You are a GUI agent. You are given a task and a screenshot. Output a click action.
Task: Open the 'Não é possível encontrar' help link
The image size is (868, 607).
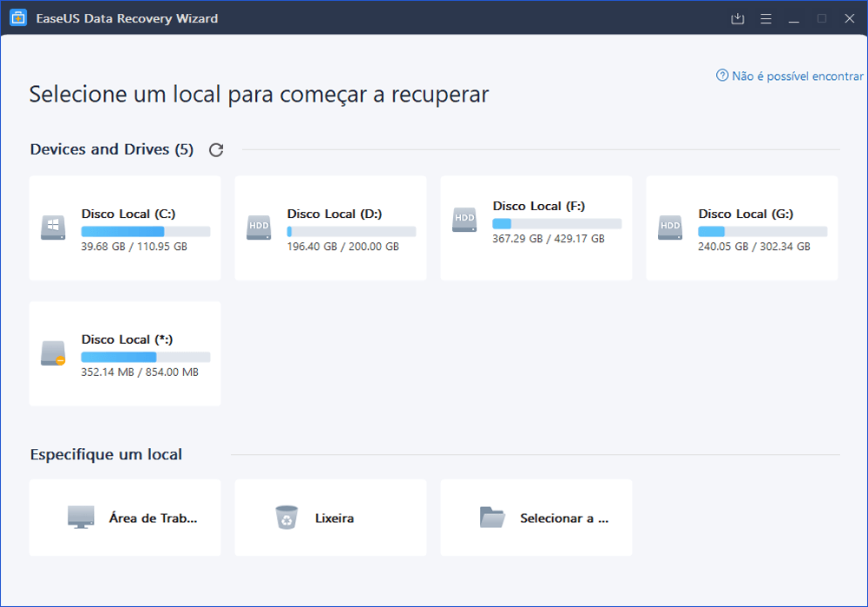(790, 76)
